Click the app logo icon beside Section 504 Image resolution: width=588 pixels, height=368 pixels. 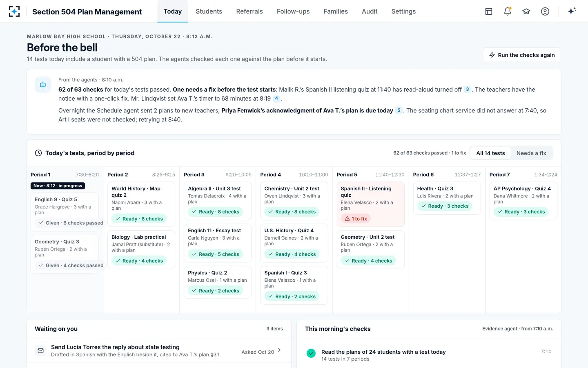tap(14, 11)
